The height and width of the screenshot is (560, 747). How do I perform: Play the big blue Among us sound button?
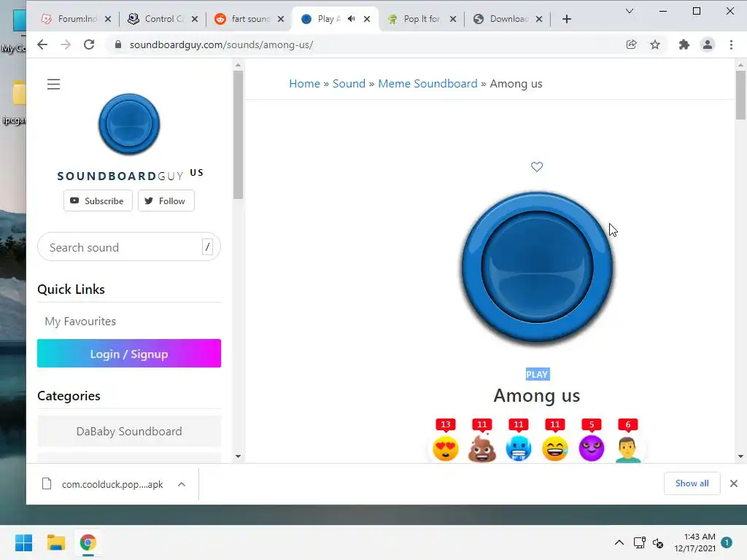537,267
